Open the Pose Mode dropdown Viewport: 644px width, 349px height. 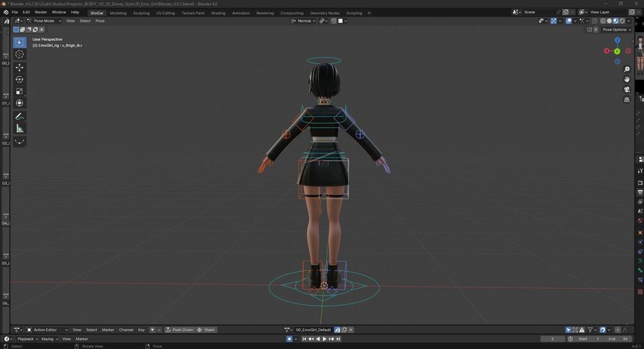pos(44,21)
